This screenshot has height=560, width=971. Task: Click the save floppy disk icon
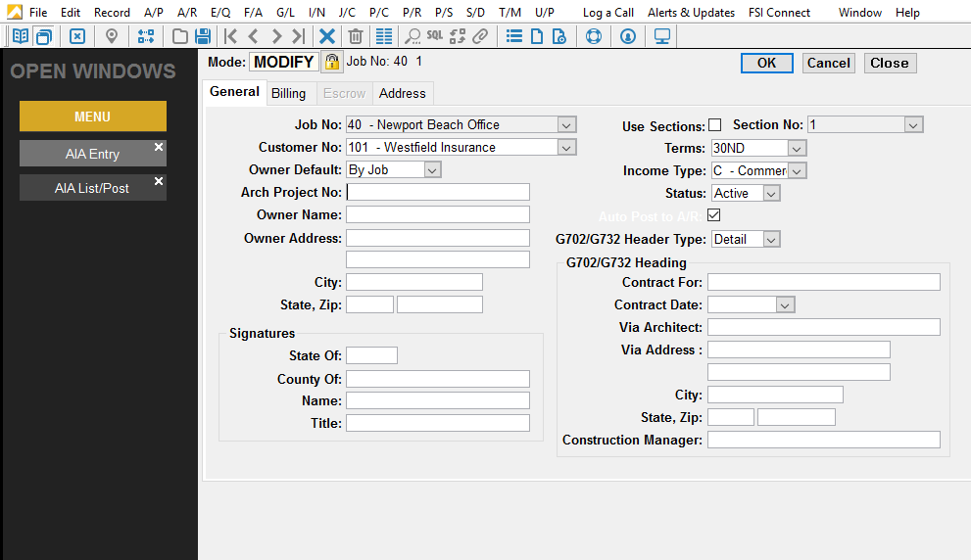[x=203, y=36]
